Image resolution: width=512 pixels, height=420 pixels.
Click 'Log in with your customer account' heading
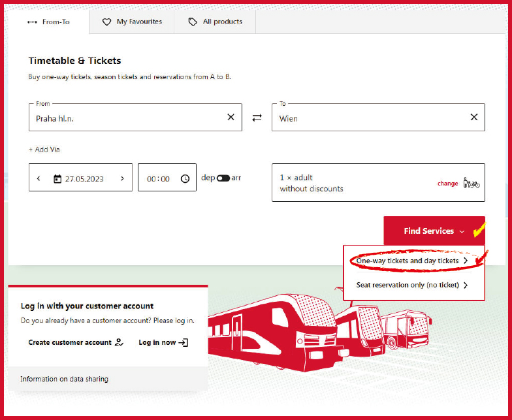[88, 306]
